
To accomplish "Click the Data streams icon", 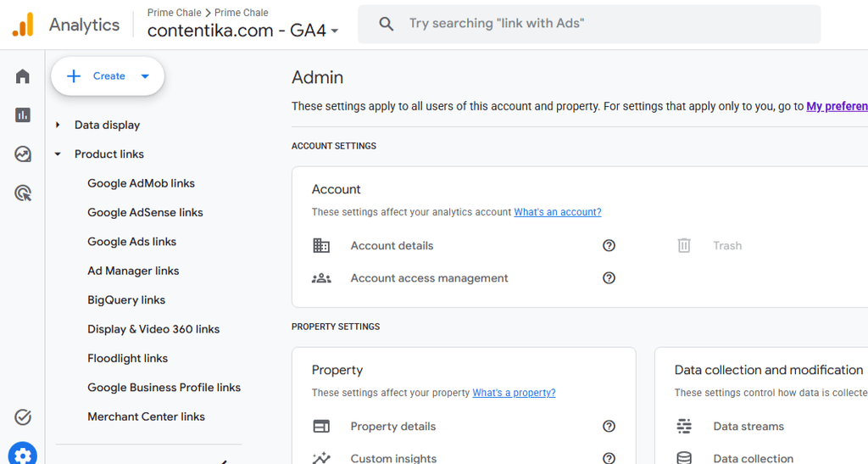I will click(684, 427).
